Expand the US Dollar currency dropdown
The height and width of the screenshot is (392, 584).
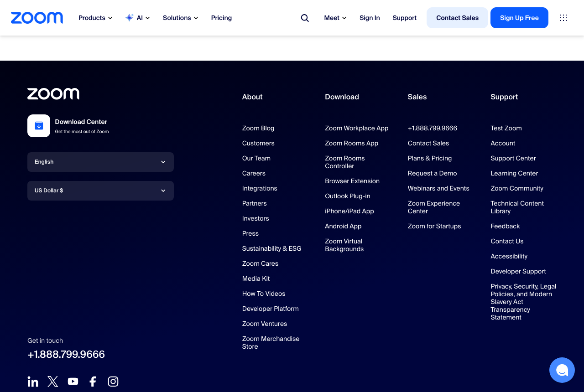(100, 191)
